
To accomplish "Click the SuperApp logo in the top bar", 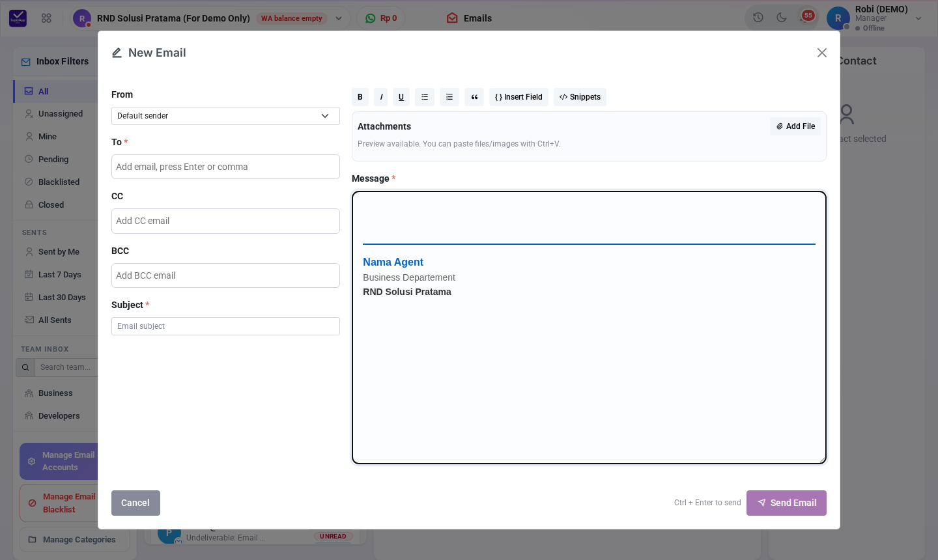I will [18, 18].
